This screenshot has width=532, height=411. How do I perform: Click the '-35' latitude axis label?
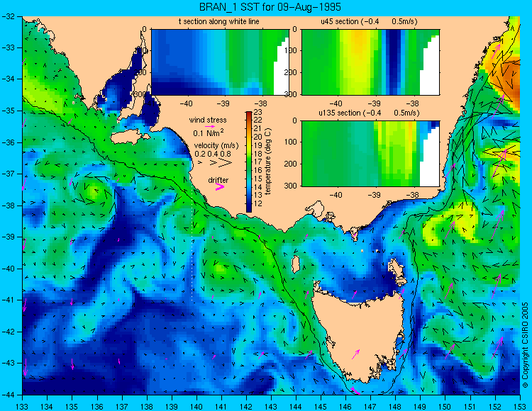pos(8,111)
